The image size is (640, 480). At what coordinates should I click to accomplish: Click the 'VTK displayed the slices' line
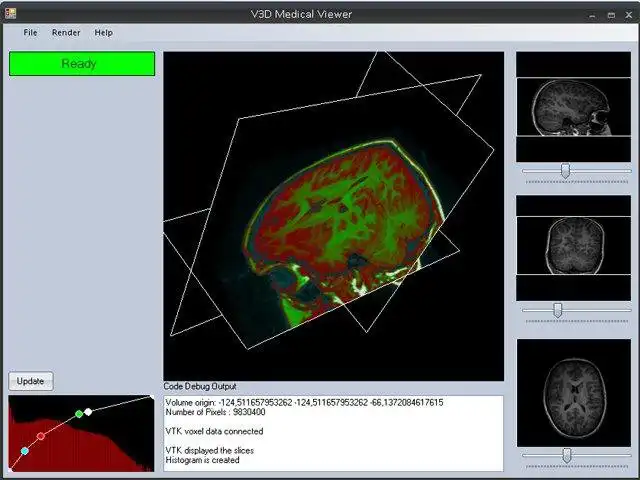pyautogui.click(x=209, y=450)
